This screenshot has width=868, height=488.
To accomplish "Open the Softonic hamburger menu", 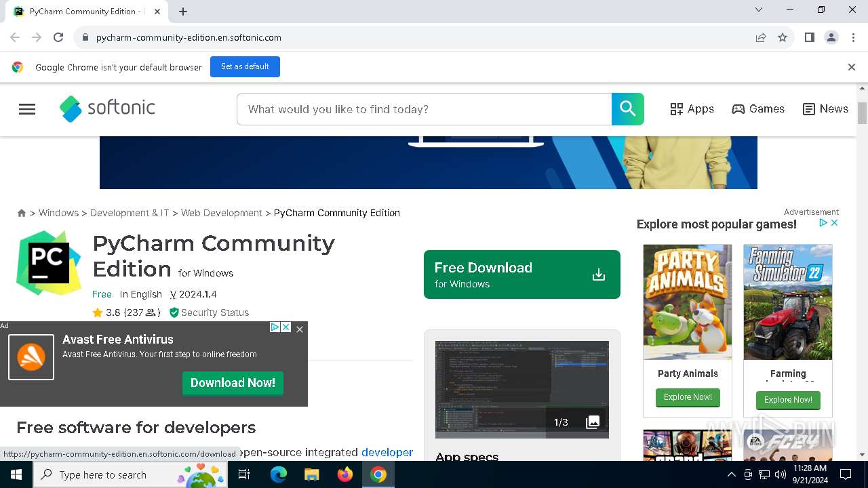I will click(x=27, y=109).
